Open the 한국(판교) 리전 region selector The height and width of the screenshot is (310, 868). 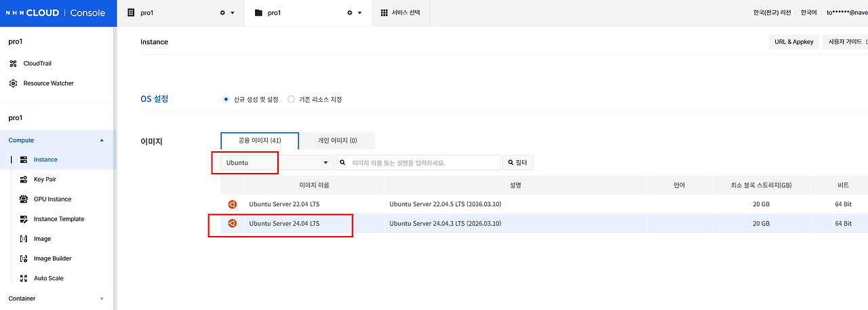pyautogui.click(x=772, y=13)
